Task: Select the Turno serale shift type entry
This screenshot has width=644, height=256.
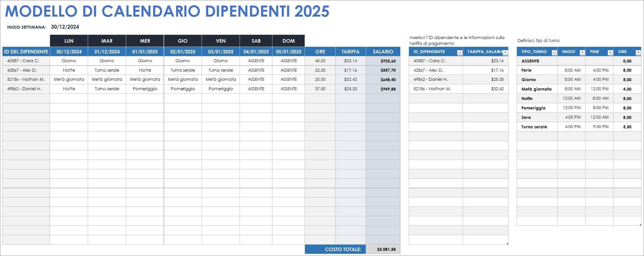Action: (537, 127)
